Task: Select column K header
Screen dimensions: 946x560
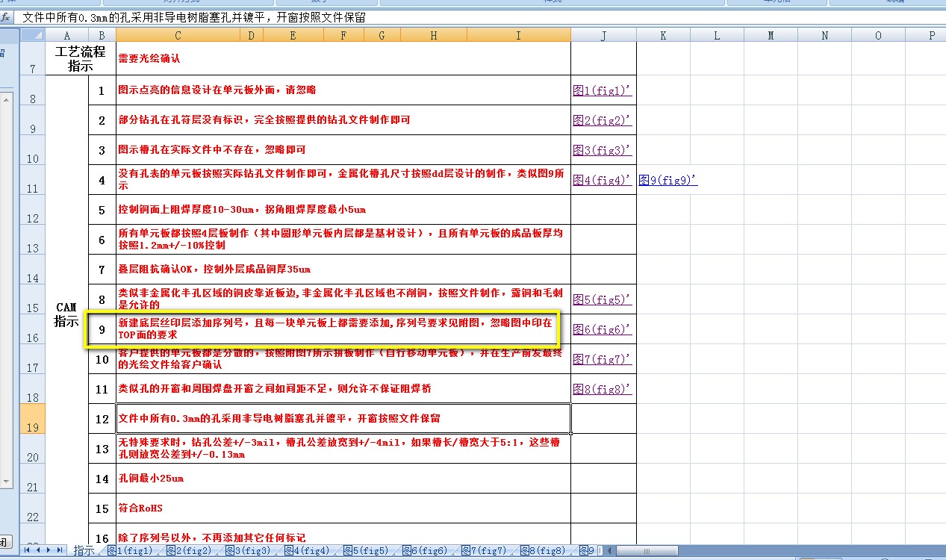Action: [x=663, y=35]
